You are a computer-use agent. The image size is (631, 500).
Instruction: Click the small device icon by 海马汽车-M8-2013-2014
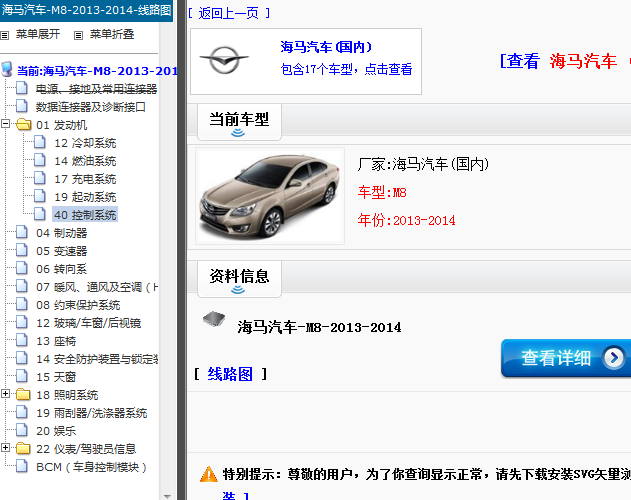pyautogui.click(x=214, y=319)
